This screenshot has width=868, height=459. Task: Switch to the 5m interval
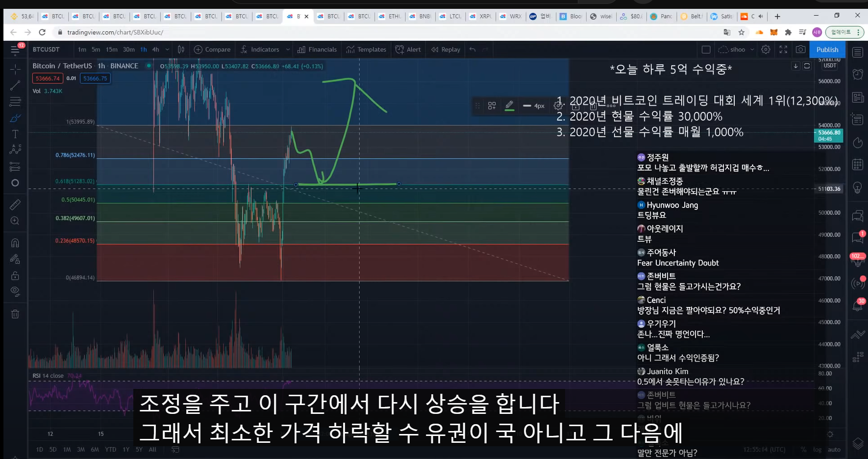[96, 50]
